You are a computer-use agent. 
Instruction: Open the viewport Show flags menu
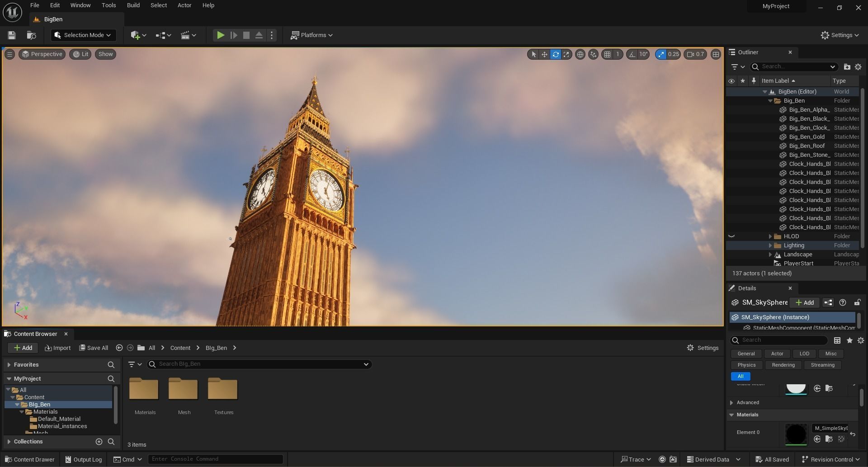click(x=106, y=54)
